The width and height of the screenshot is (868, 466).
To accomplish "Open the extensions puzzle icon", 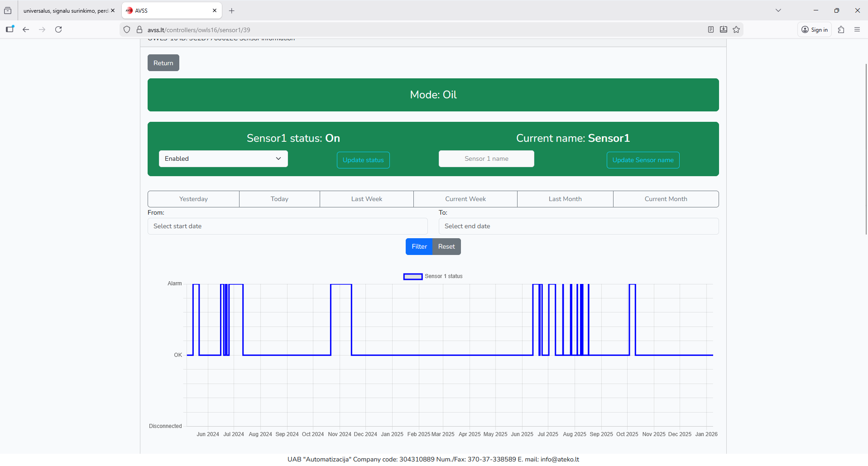I will click(x=841, y=29).
